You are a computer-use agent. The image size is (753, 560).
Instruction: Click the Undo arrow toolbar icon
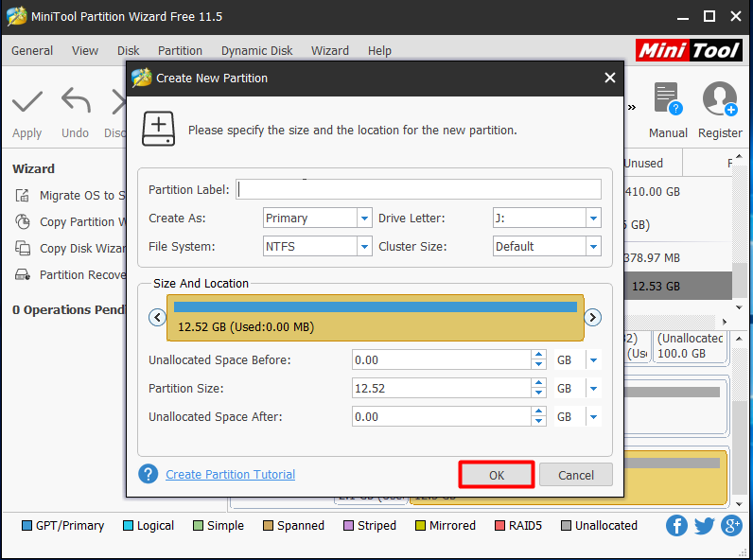coord(76,100)
